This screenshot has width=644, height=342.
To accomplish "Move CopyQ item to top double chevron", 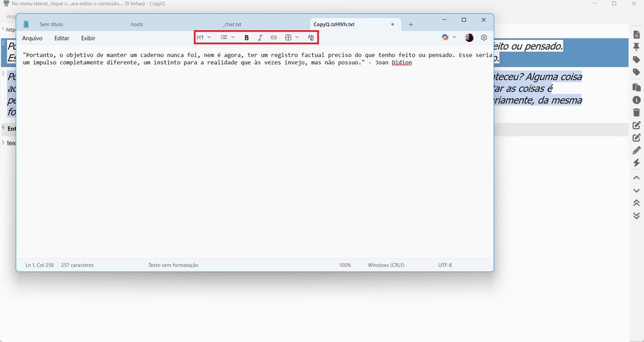I will [636, 203].
